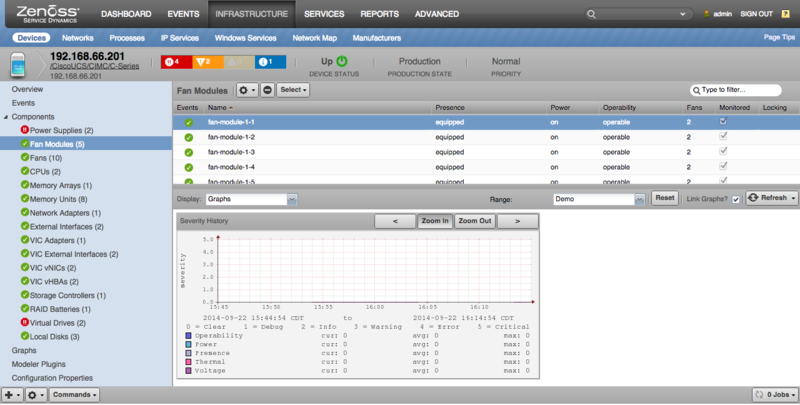The width and height of the screenshot is (800, 405).
Task: Open the Display Graphs combo box arrow
Action: (x=292, y=199)
